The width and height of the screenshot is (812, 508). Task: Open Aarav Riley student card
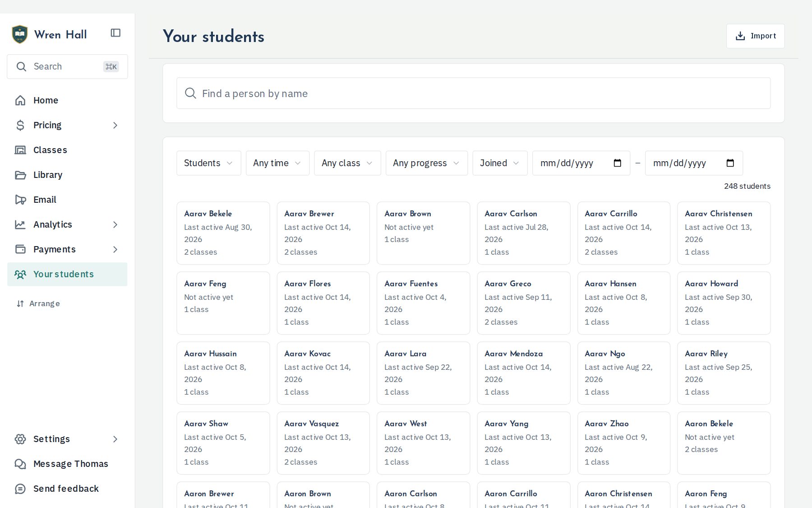point(724,373)
